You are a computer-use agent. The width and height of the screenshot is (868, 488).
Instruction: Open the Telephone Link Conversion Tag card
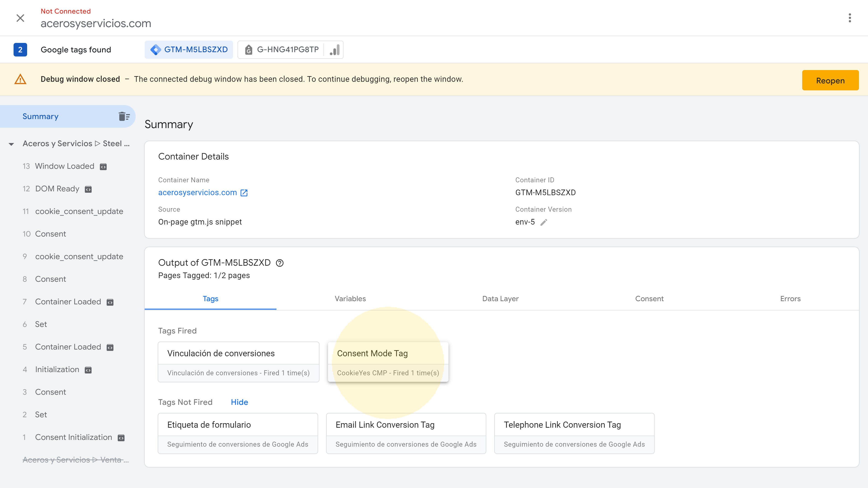574,434
